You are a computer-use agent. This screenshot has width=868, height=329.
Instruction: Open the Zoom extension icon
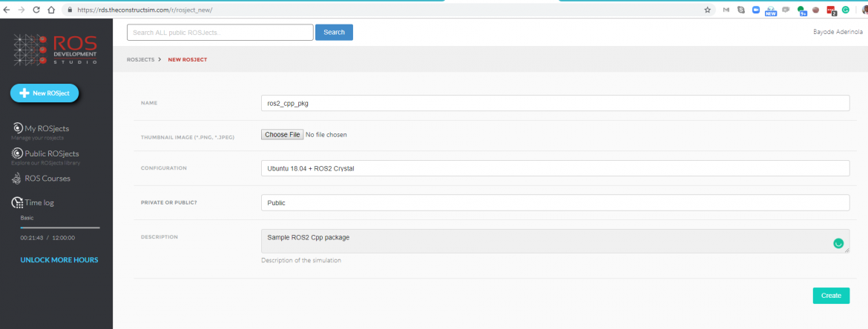(x=756, y=10)
